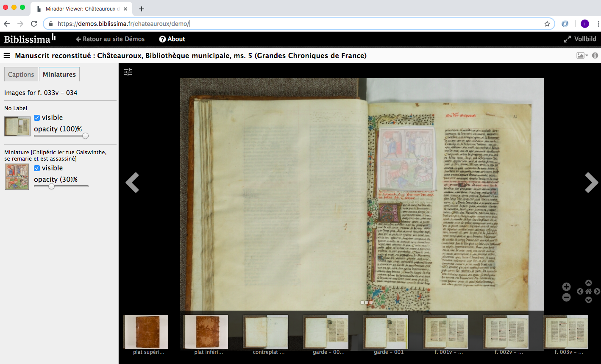The image size is (601, 364).
Task: Open plat inférieur thumbnail
Action: pyautogui.click(x=206, y=332)
